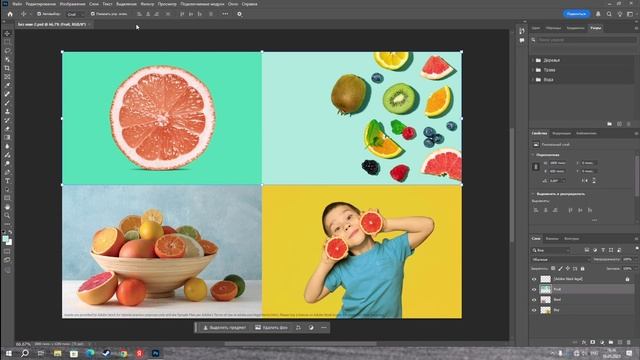Add layer style fx icon in Layers panel
Screen dimensions: 640x360
[x=584, y=342]
